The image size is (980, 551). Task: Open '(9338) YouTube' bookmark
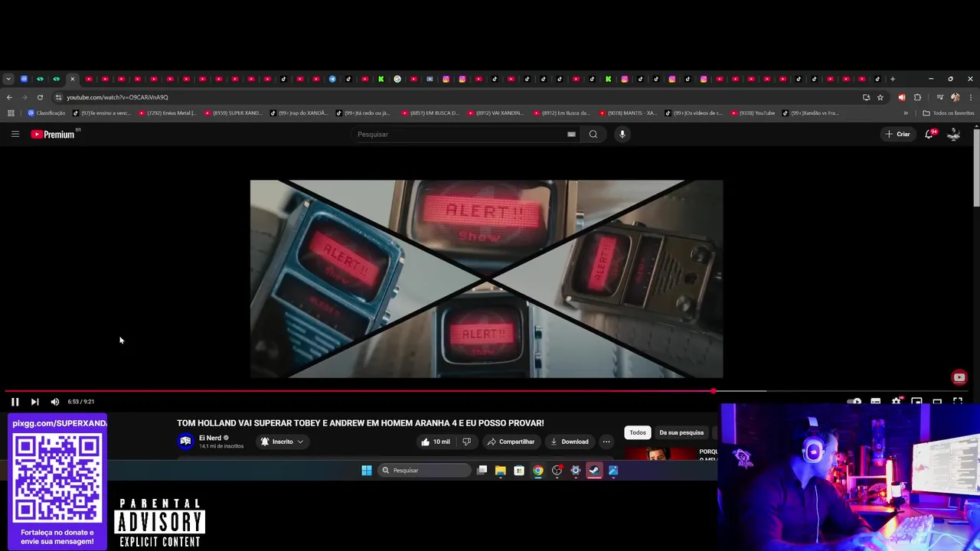pyautogui.click(x=752, y=113)
